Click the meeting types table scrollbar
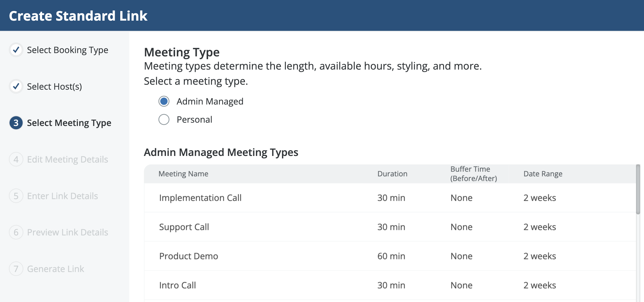This screenshot has width=644, height=302. [638, 190]
